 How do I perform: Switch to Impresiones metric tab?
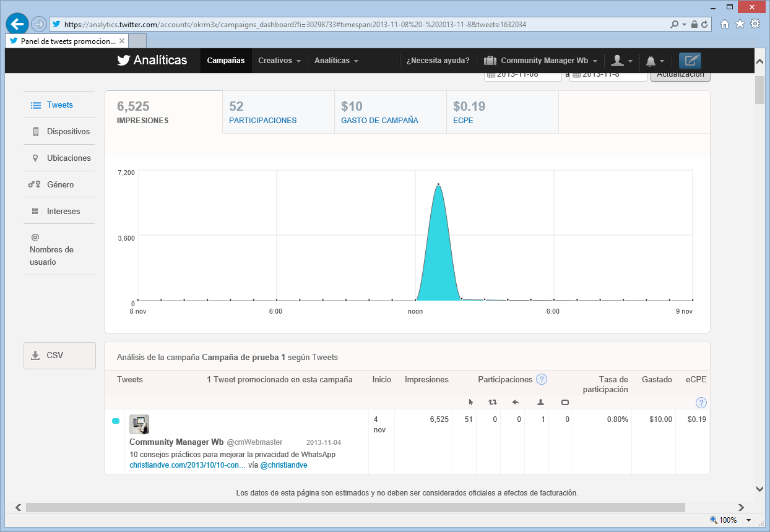163,112
